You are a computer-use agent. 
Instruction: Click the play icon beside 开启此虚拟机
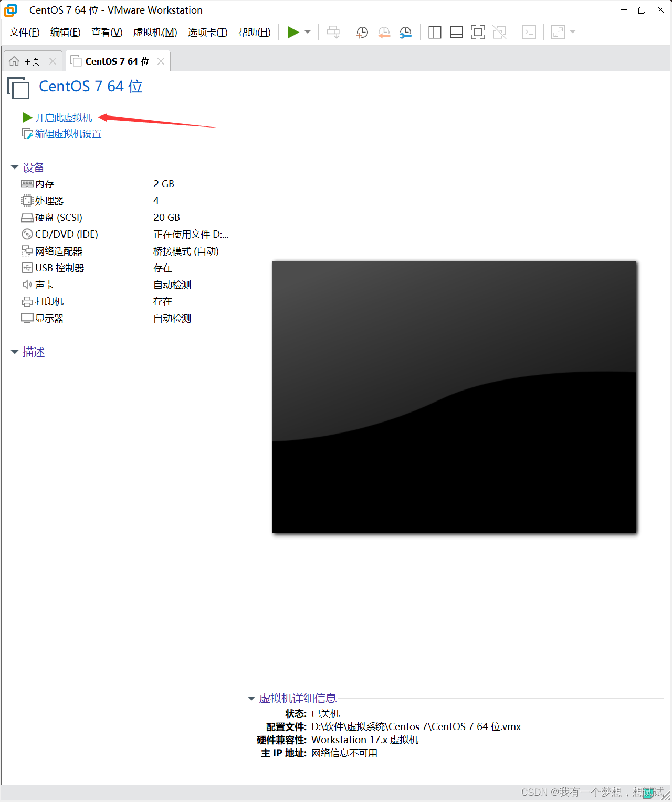click(x=27, y=118)
